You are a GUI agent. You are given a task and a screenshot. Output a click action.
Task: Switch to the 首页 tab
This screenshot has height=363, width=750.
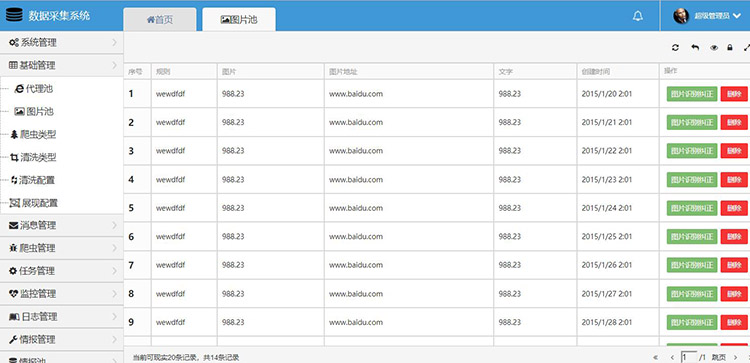coord(160,20)
